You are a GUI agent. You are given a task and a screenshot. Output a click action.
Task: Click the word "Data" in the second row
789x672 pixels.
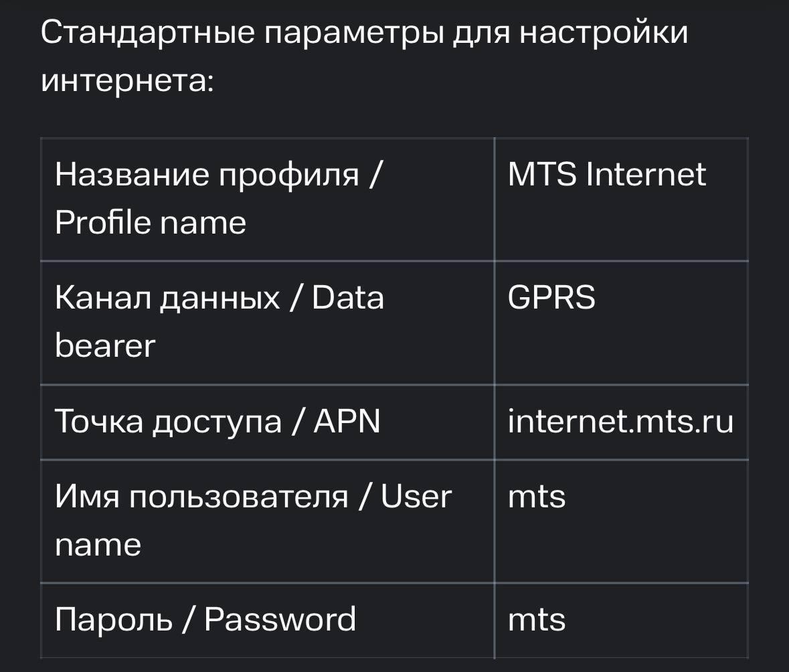pos(348,297)
